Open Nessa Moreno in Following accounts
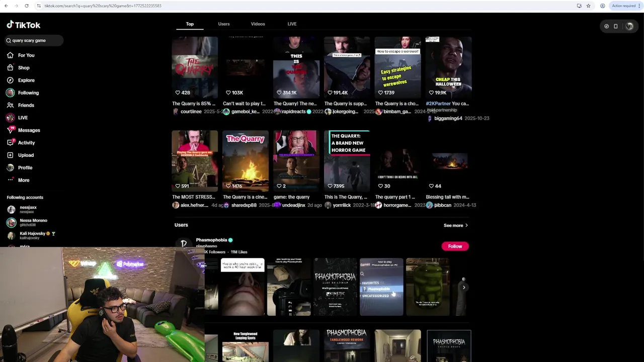The image size is (644, 362). pyautogui.click(x=28, y=222)
